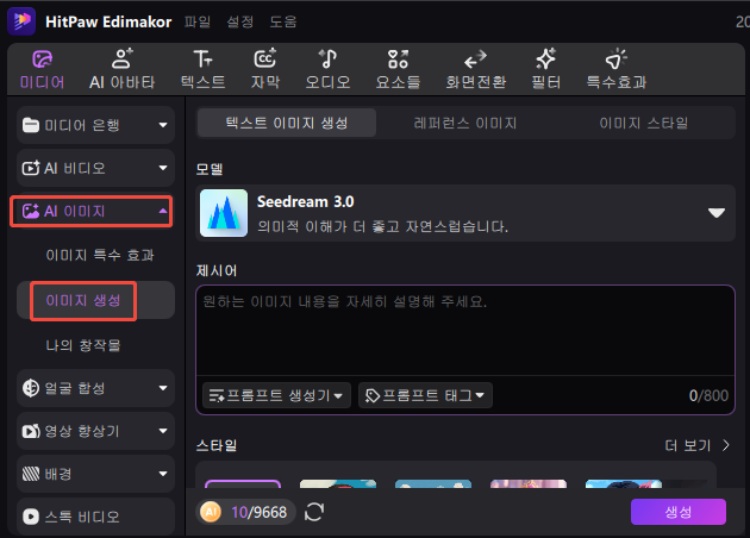Expand the 얼굴 합성 section arrow

(x=163, y=388)
